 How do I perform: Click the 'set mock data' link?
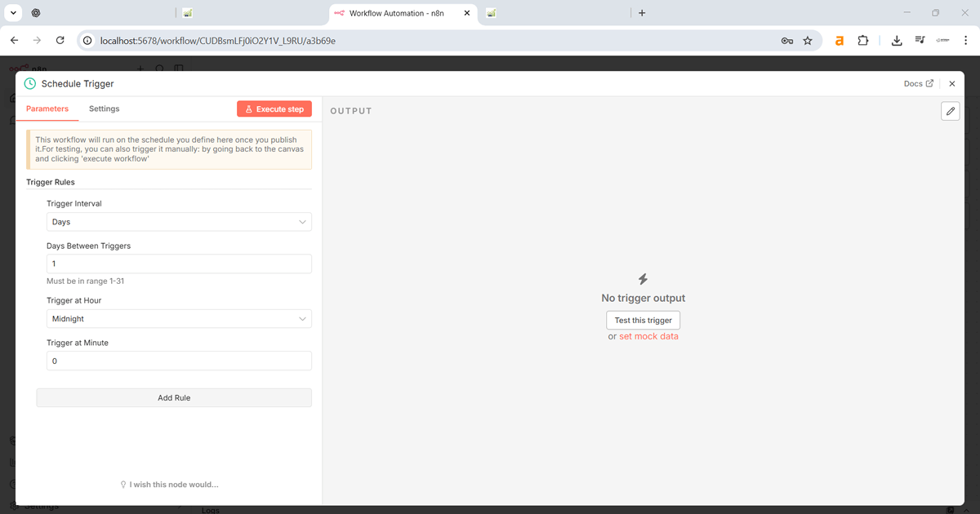[x=648, y=336]
